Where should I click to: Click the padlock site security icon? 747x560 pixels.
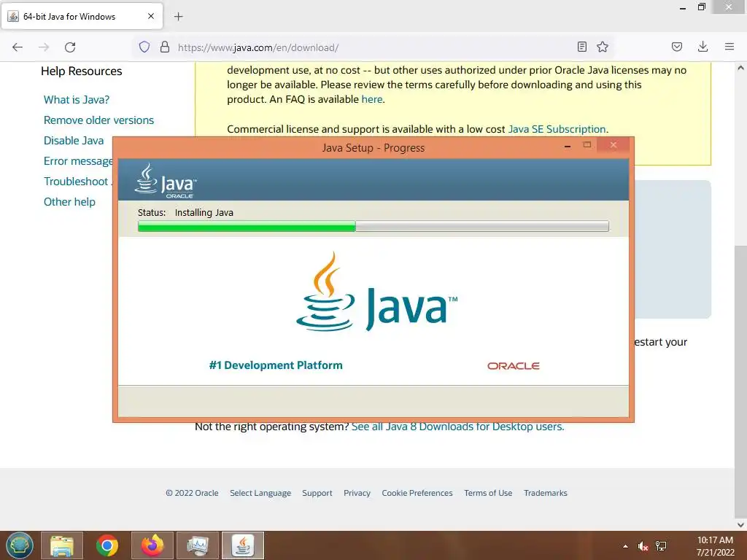[x=165, y=47]
